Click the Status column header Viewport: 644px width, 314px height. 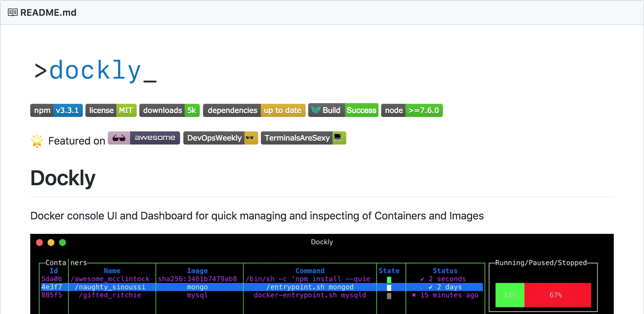[445, 271]
